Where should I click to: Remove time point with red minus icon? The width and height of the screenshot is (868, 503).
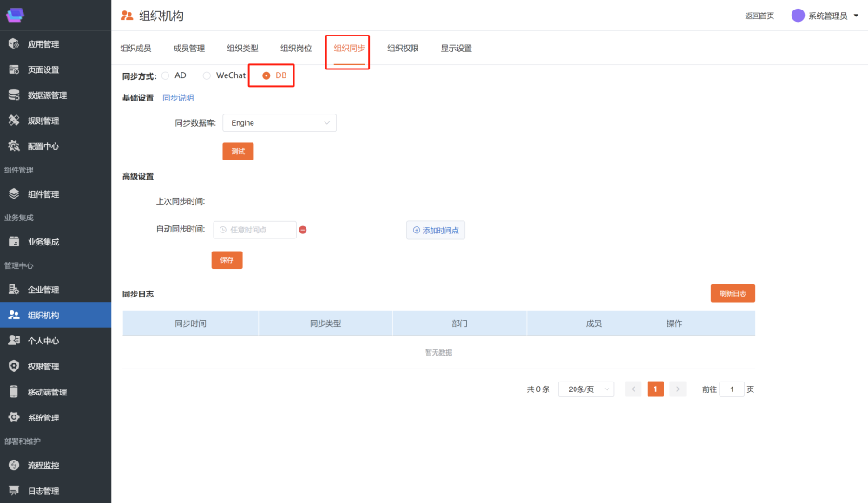tap(303, 230)
